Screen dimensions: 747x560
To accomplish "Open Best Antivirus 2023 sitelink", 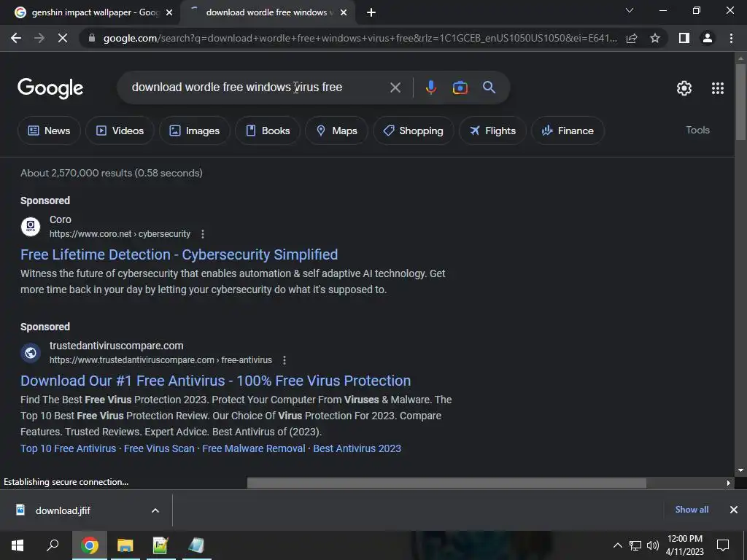I will (357, 448).
